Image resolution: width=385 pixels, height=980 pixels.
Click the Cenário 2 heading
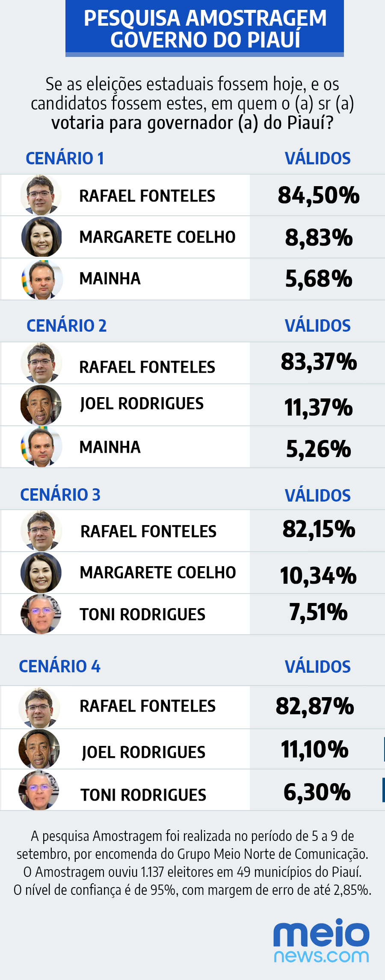click(x=66, y=326)
